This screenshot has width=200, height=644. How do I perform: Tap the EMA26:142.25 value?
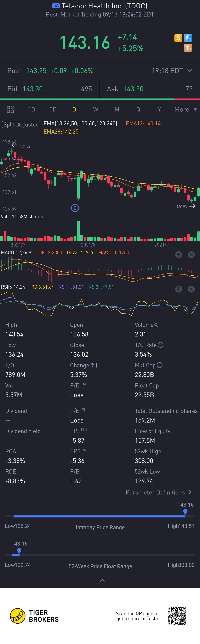click(61, 132)
